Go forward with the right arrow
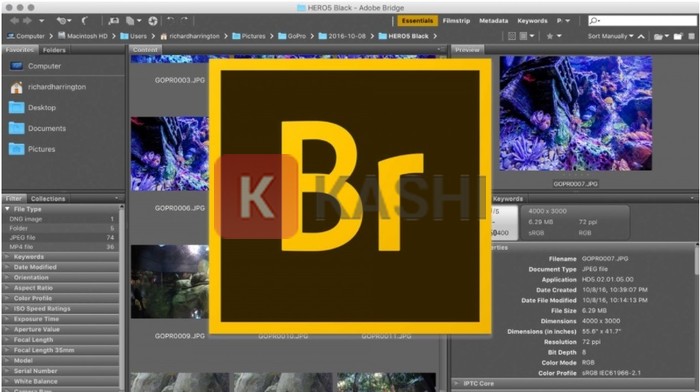The width and height of the screenshot is (700, 392). [x=27, y=21]
